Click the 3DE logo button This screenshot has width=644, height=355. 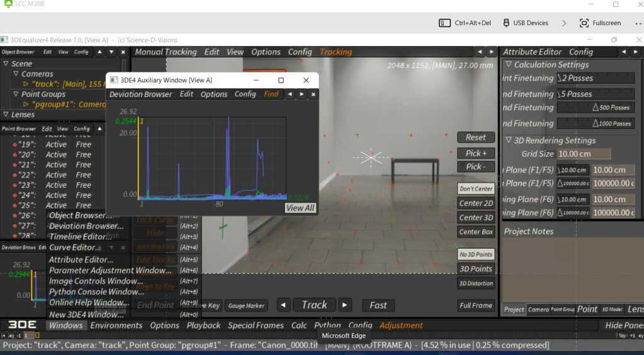(23, 325)
